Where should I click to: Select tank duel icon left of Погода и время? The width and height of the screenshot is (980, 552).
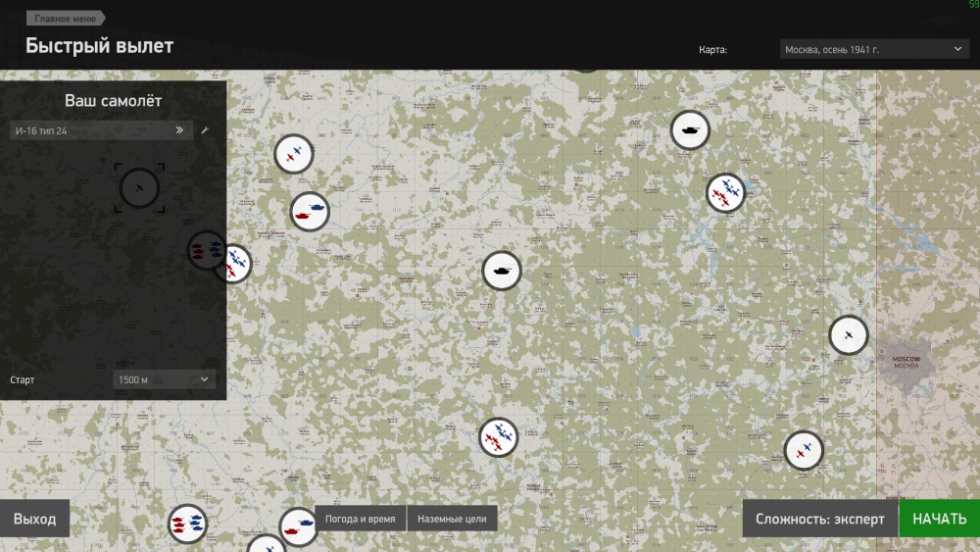(x=298, y=527)
